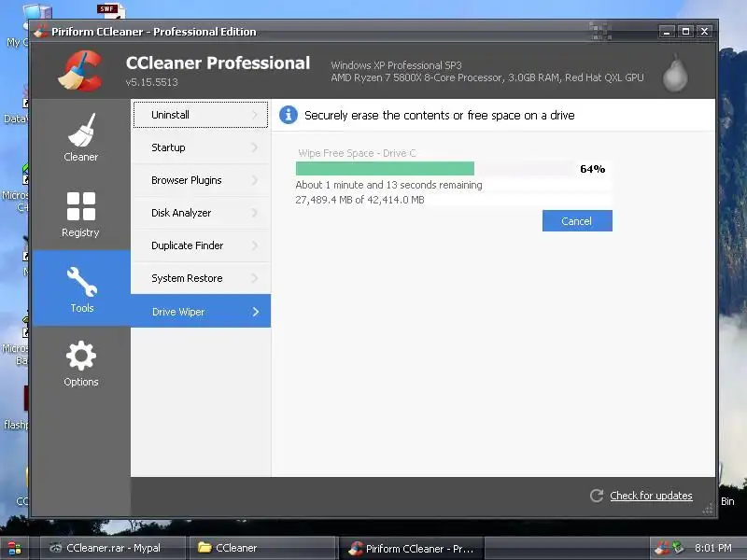Screen dimensions: 747x560
Task: Open the Duplicate Finder tool
Action: pos(201,245)
